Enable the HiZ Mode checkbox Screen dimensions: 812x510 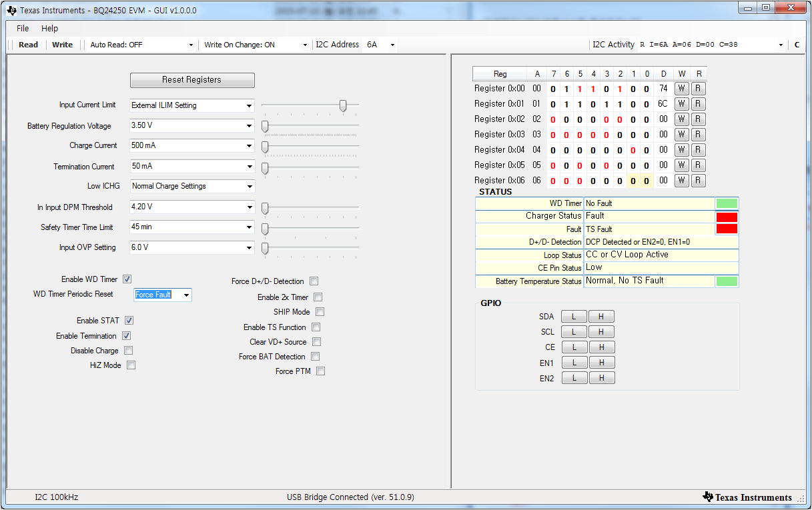click(x=131, y=365)
